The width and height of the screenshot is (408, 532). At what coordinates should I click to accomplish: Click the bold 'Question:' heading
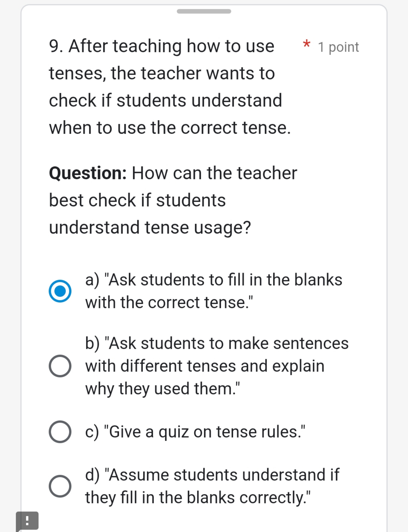coord(88,173)
